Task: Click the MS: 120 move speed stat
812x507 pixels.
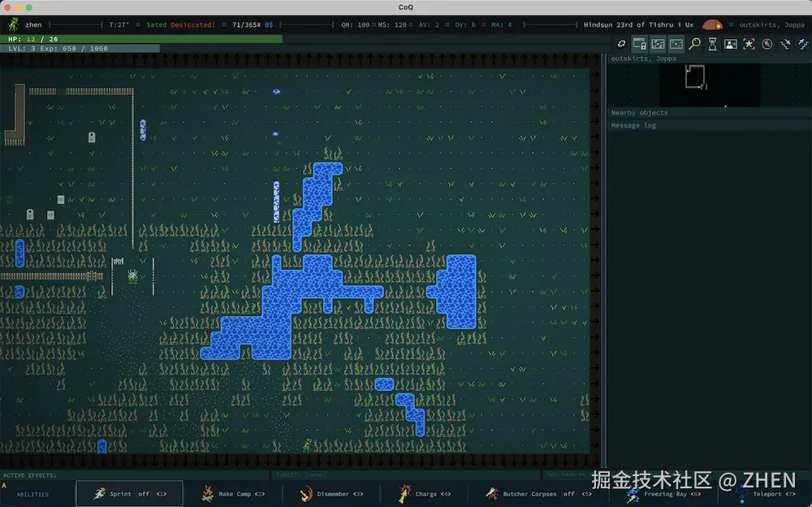Action: click(x=392, y=24)
